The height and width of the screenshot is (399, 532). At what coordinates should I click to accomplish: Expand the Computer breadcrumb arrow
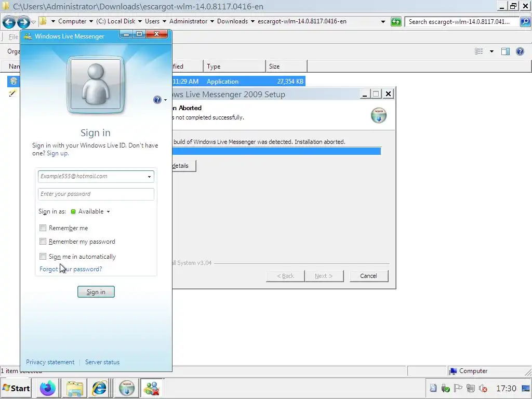(91, 21)
